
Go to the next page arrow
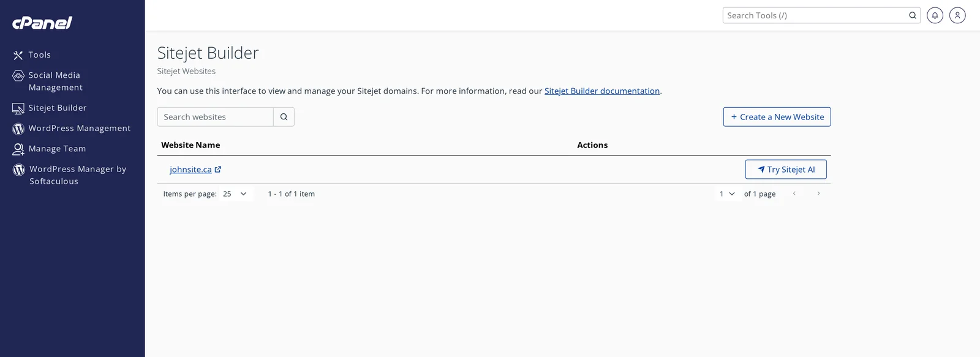818,194
